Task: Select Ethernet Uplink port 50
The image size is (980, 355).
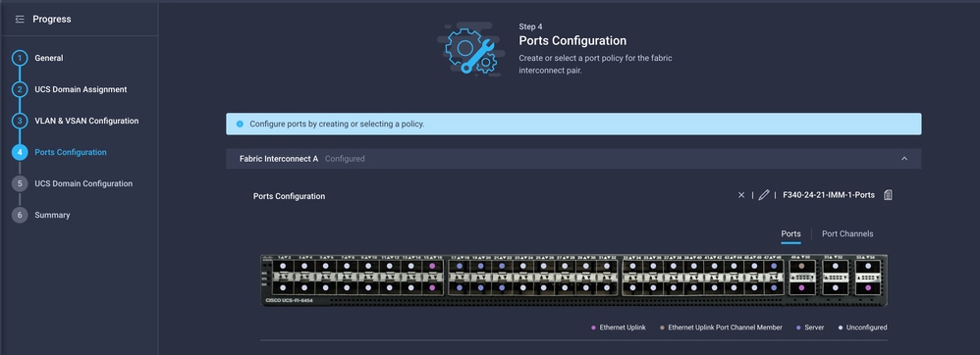Action: coord(802,287)
